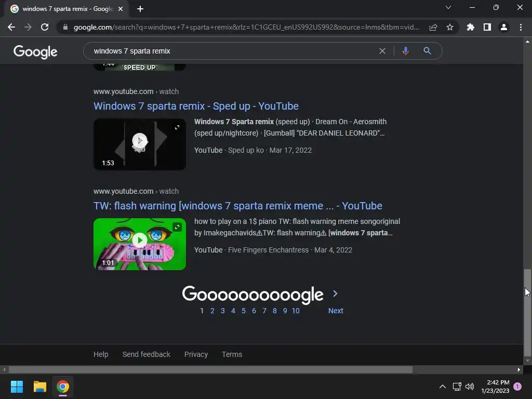
Task: Open network status in system tray
Action: (457, 387)
